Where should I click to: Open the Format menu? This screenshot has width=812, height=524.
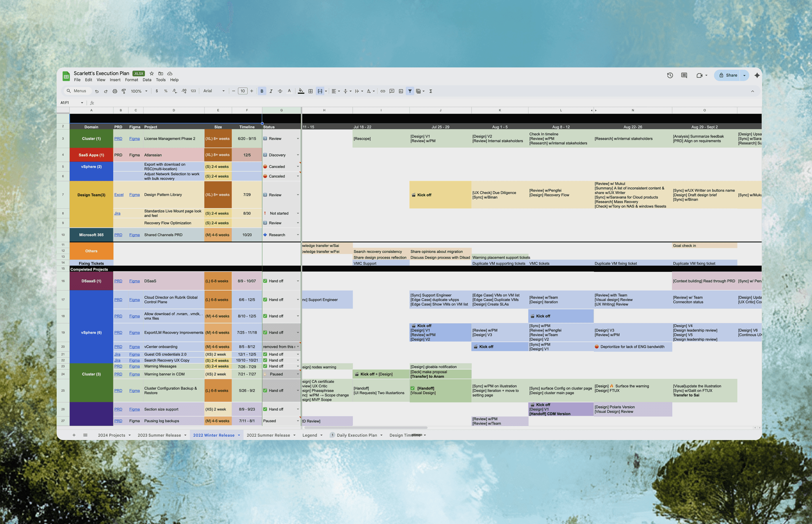(x=131, y=80)
